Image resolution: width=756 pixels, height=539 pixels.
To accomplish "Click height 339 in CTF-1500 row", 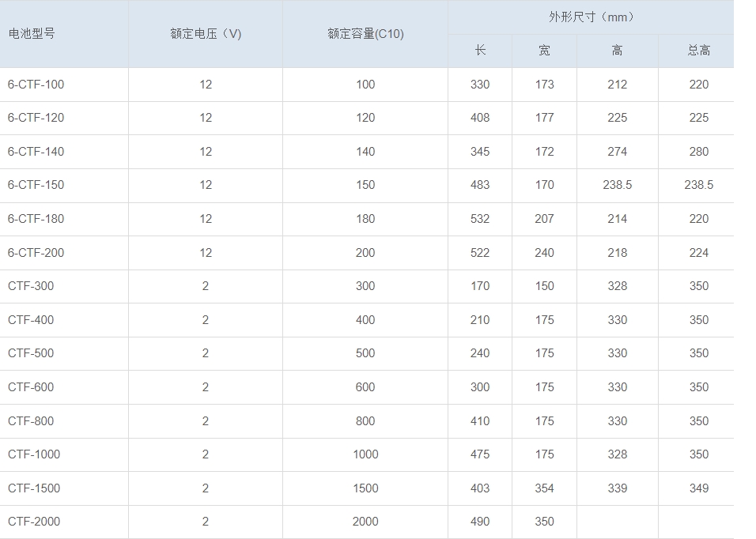I will pos(617,488).
